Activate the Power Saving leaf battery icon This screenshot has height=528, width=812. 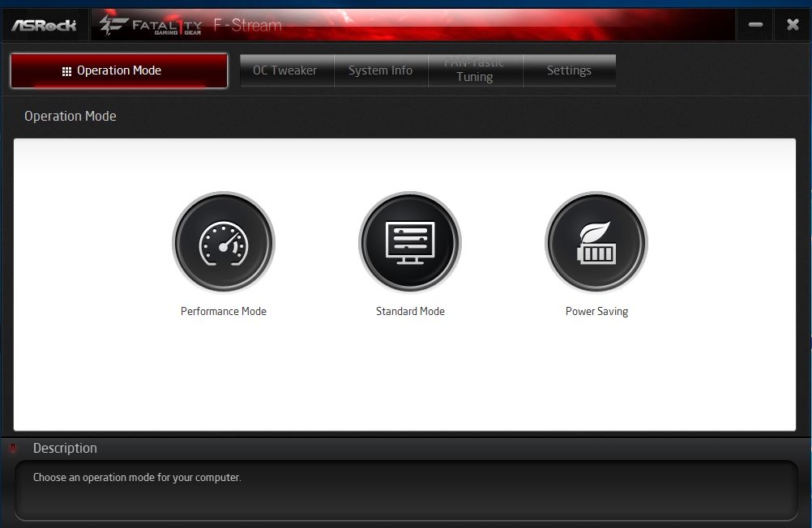(596, 243)
